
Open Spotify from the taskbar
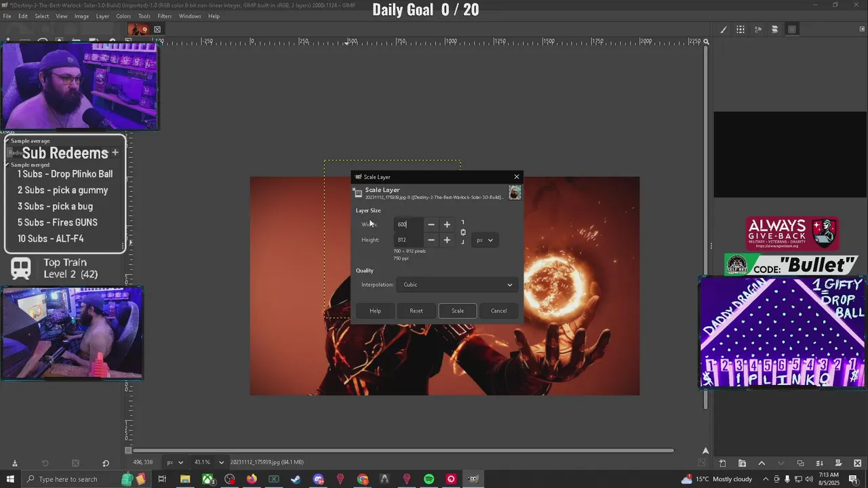pyautogui.click(x=429, y=479)
